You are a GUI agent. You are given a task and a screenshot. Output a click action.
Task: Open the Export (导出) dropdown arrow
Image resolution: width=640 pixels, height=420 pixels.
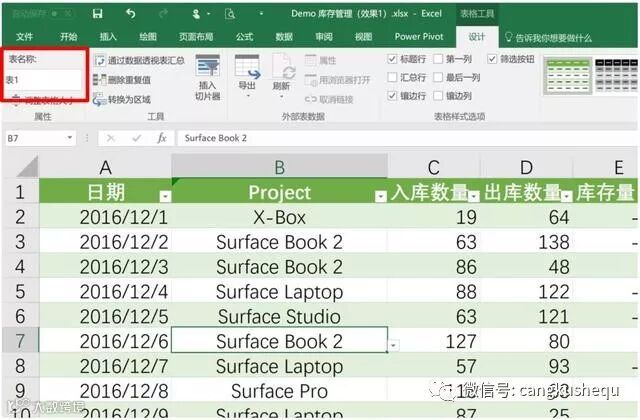(248, 96)
